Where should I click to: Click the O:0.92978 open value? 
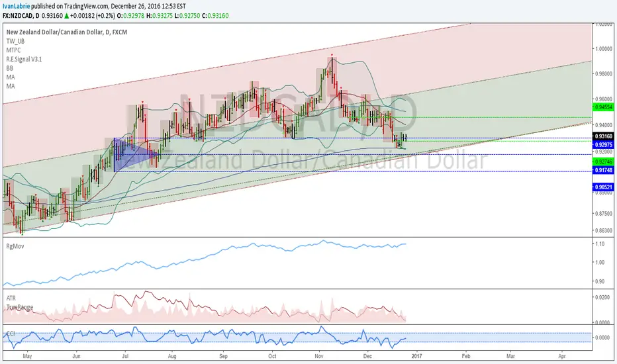130,16
